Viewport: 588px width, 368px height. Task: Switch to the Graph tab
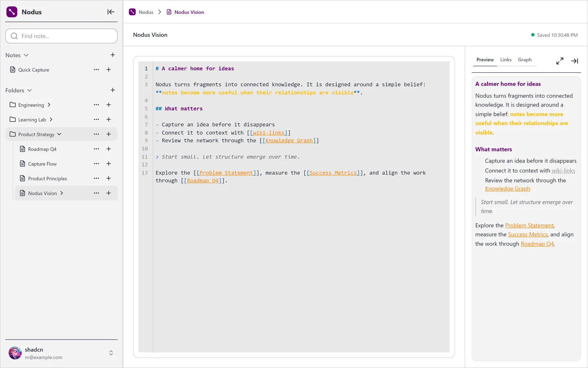click(525, 60)
